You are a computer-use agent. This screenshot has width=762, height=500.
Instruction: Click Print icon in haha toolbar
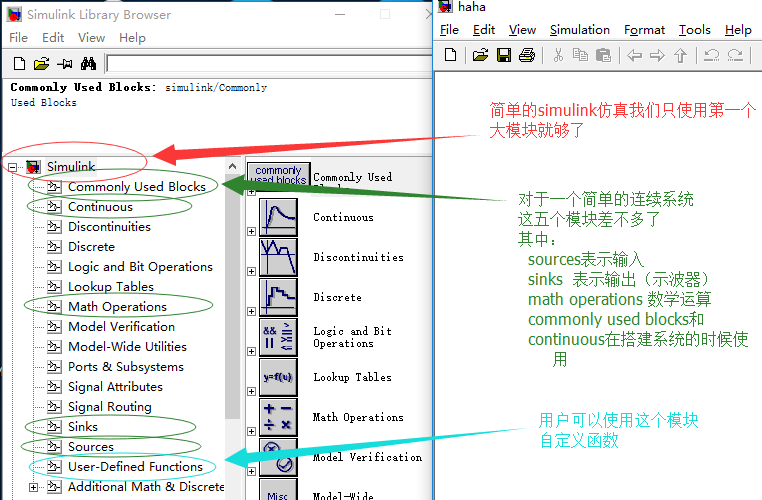click(527, 55)
